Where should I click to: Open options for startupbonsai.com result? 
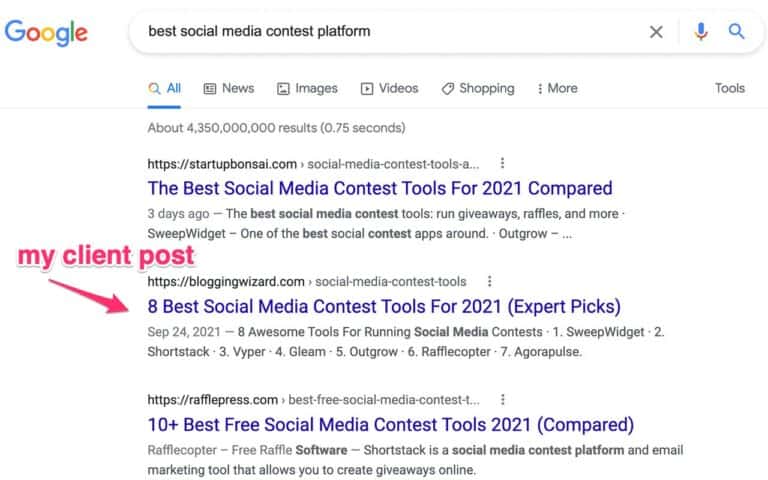pos(502,163)
